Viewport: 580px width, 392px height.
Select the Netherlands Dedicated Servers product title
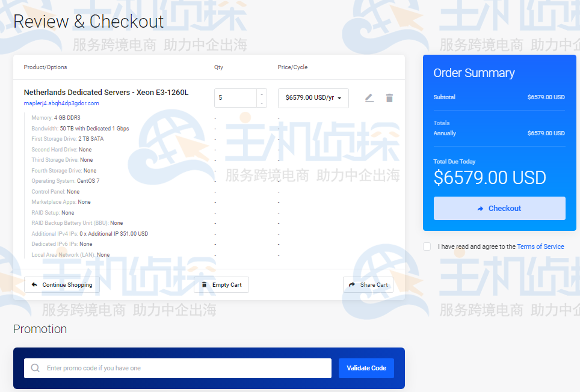[x=106, y=93]
